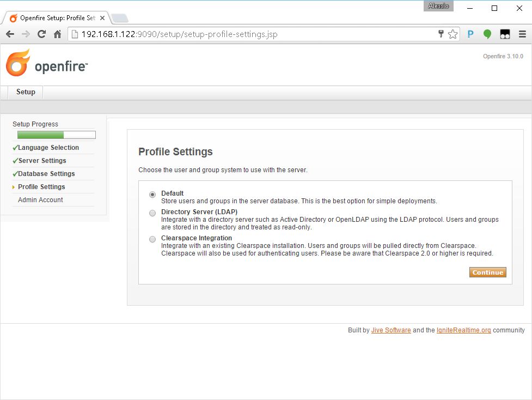Click the setup progress bar
The height and width of the screenshot is (400, 532).
(56, 135)
